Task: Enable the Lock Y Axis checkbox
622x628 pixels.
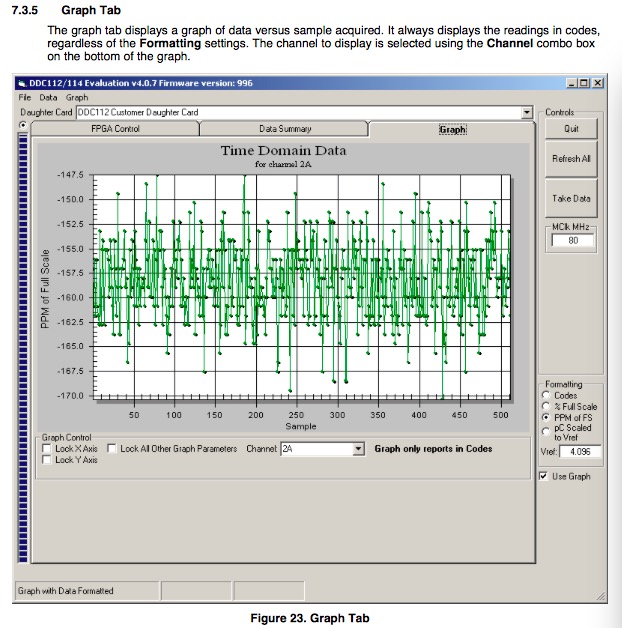Action: pyautogui.click(x=46, y=460)
